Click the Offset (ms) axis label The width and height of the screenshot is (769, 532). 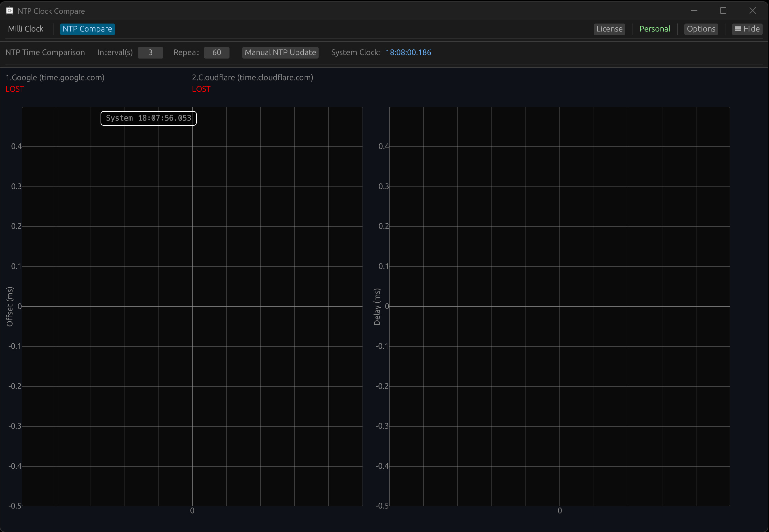(x=10, y=306)
